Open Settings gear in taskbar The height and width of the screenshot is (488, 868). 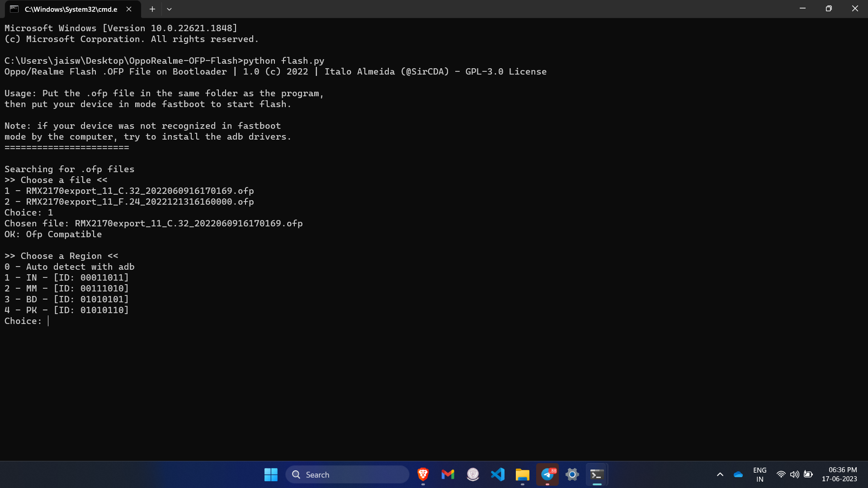[x=572, y=474]
